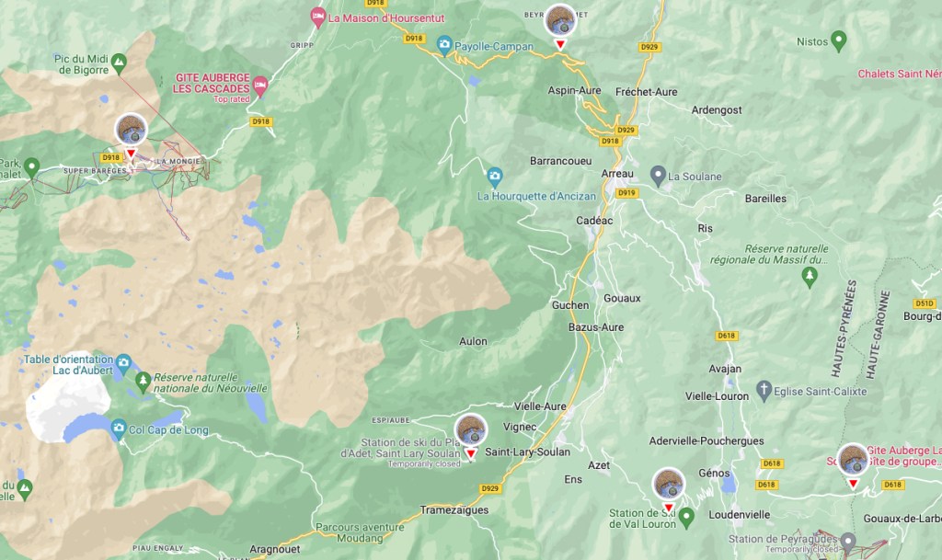Image resolution: width=942 pixels, height=560 pixels.
Task: Select the La Soulane grey location pin
Action: click(658, 176)
